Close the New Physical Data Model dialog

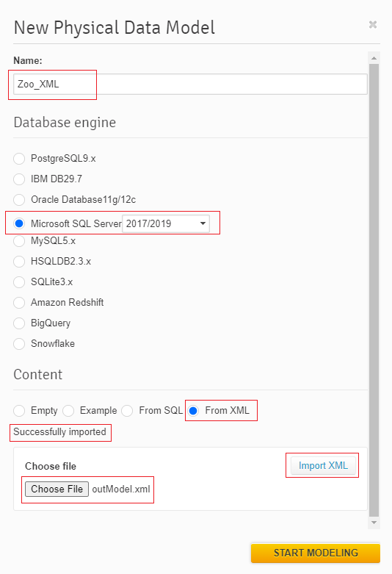coord(373,24)
